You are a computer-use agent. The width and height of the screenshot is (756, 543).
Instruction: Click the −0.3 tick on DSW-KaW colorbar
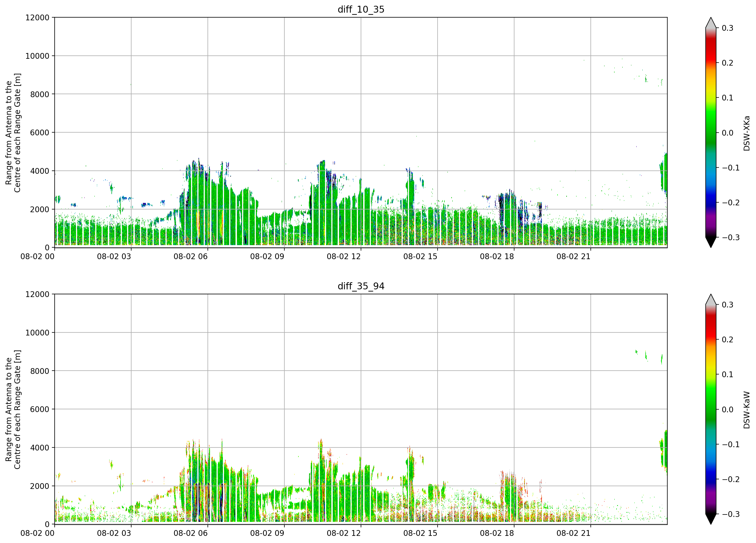pos(731,514)
